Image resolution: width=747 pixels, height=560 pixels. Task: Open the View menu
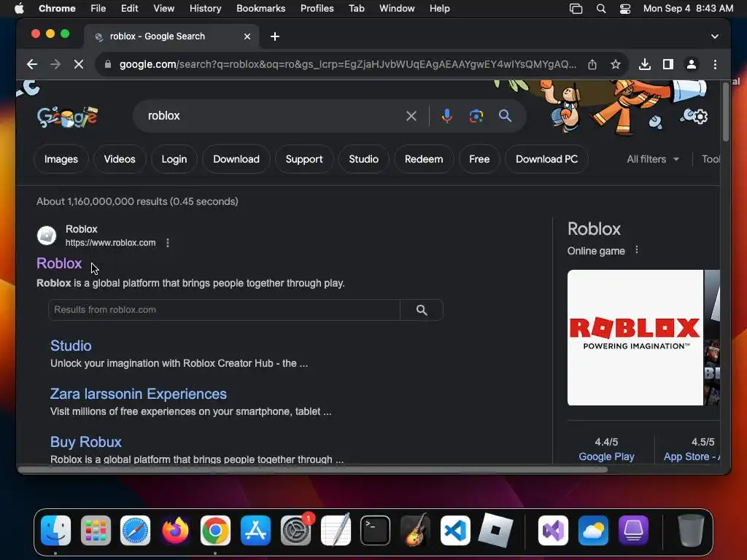164,9
